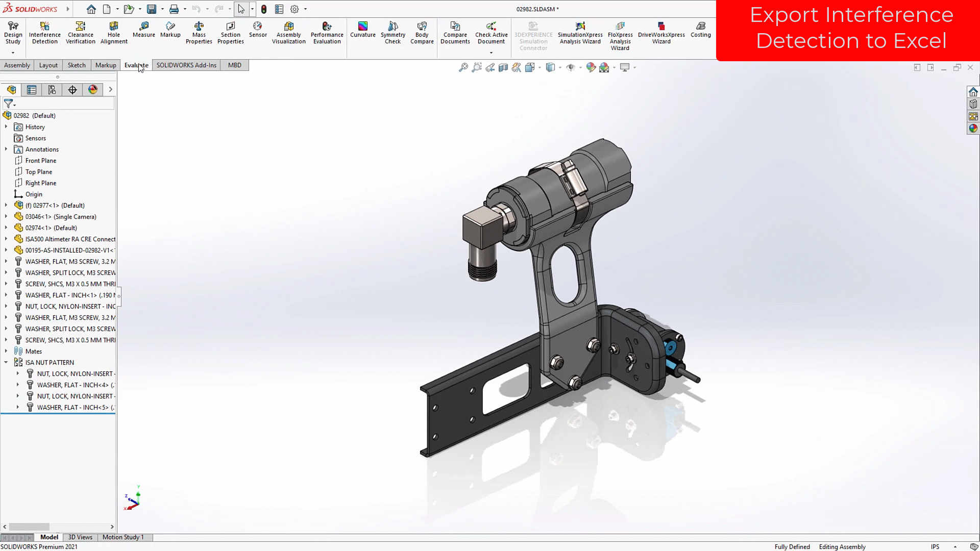Switch to ConfigurationManager tab icon
Image resolution: width=980 pixels, height=551 pixels.
click(52, 90)
